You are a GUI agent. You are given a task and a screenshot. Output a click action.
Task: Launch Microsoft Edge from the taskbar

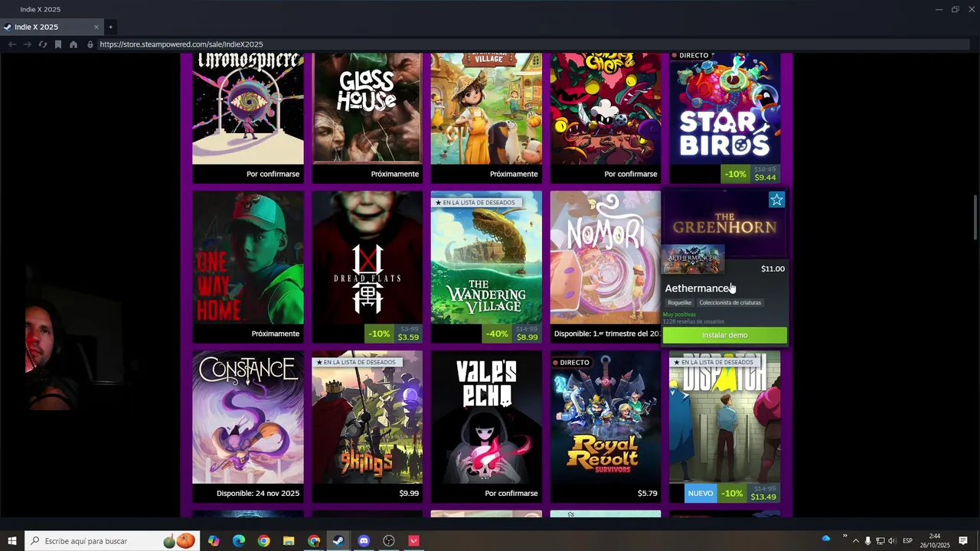click(239, 541)
